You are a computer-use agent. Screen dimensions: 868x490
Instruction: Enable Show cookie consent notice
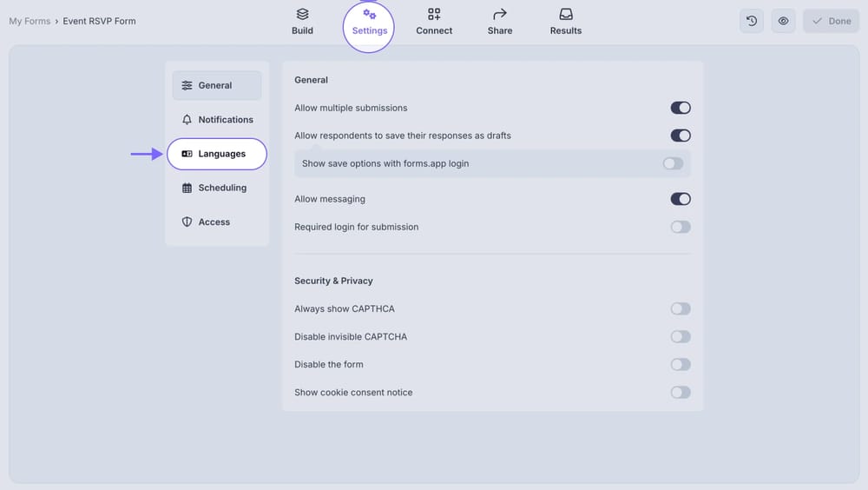click(681, 392)
